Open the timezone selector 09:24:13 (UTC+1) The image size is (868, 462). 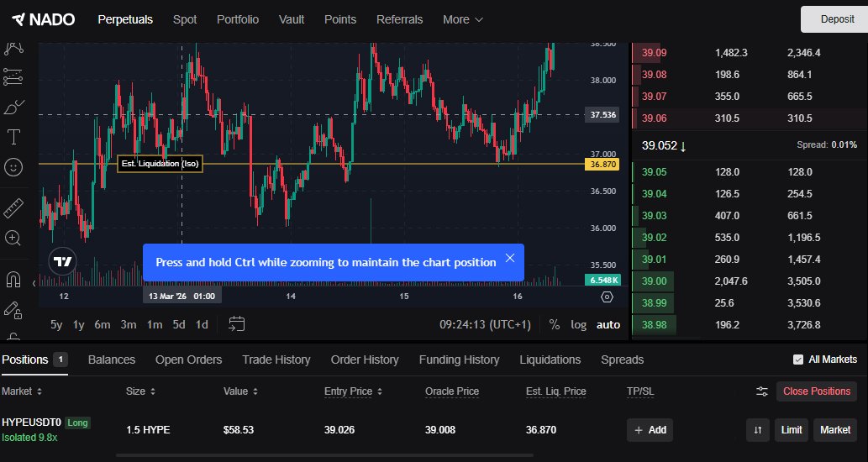coord(485,325)
